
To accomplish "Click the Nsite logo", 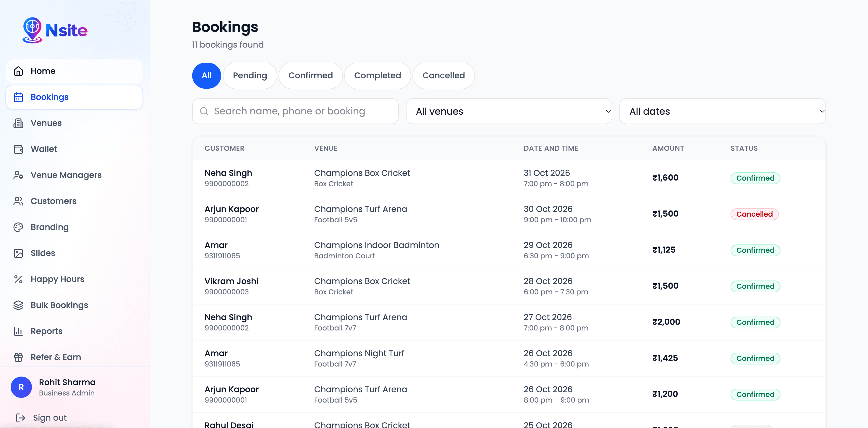I will click(x=55, y=30).
